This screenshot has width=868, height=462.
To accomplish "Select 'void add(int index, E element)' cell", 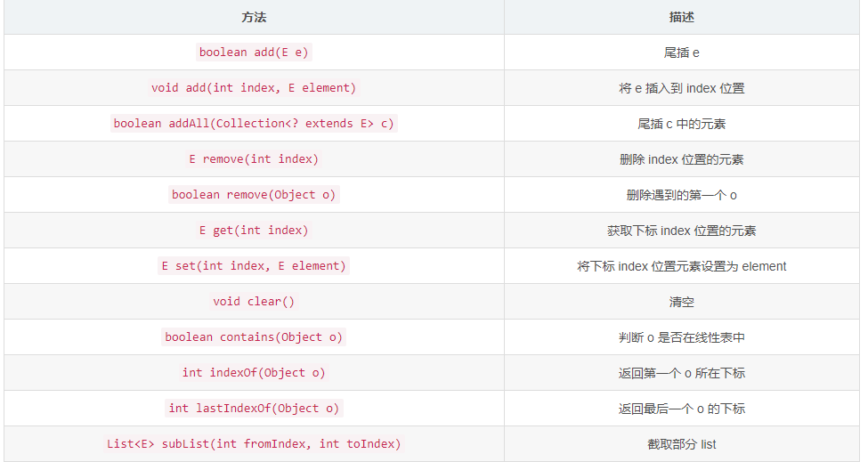I will click(x=254, y=87).
